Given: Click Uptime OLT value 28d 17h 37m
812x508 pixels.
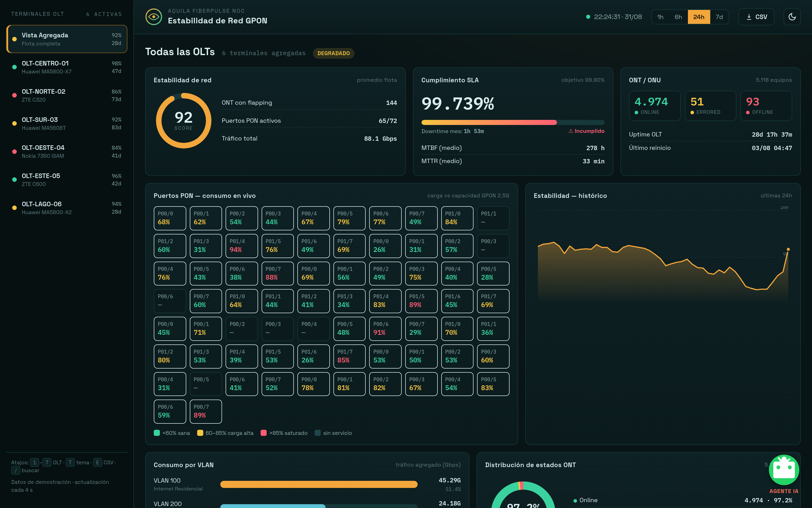Looking at the screenshot, I should tap(772, 134).
